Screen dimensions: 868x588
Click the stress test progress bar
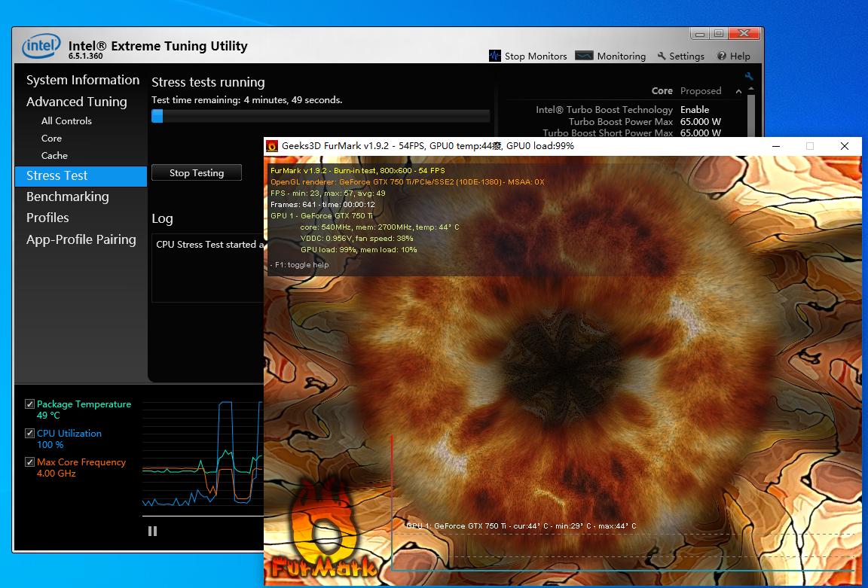320,116
